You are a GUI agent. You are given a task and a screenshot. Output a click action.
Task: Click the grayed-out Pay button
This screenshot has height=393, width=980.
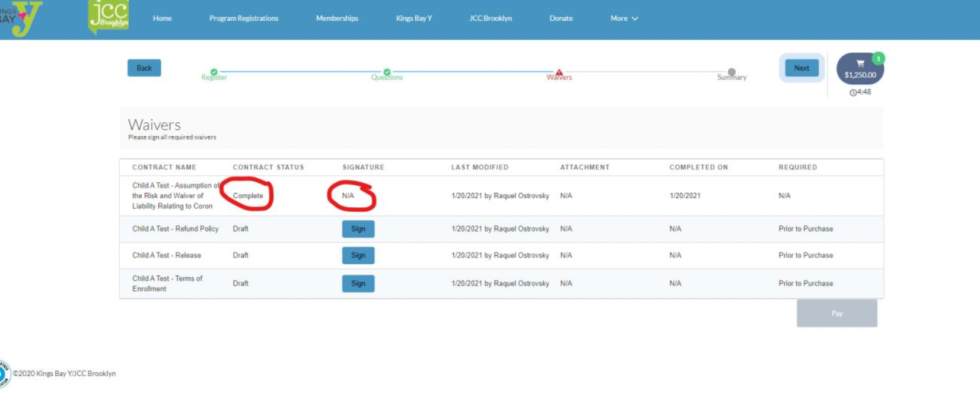pyautogui.click(x=837, y=313)
